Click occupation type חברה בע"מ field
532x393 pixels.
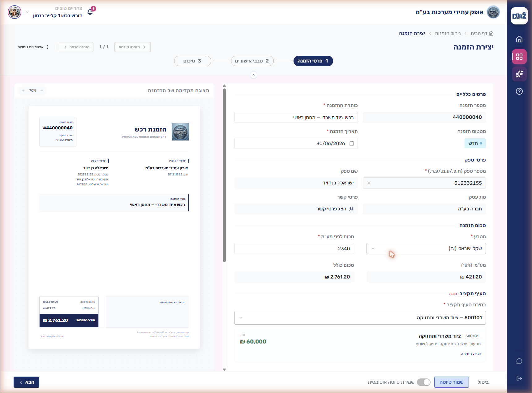424,209
